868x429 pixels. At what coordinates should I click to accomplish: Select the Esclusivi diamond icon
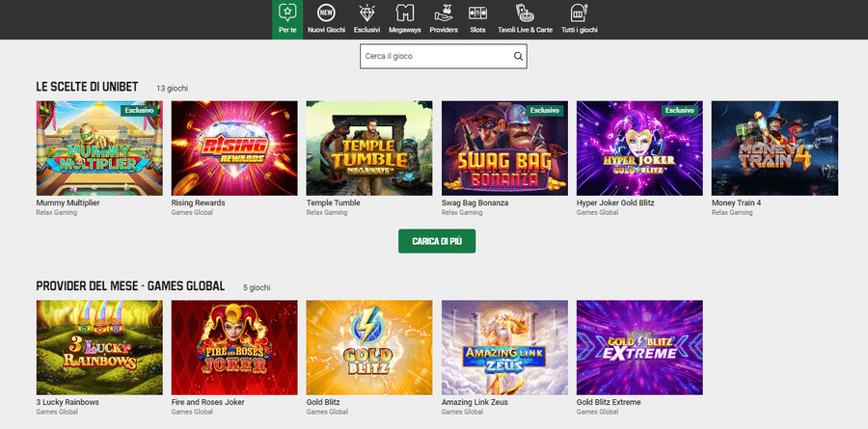367,13
